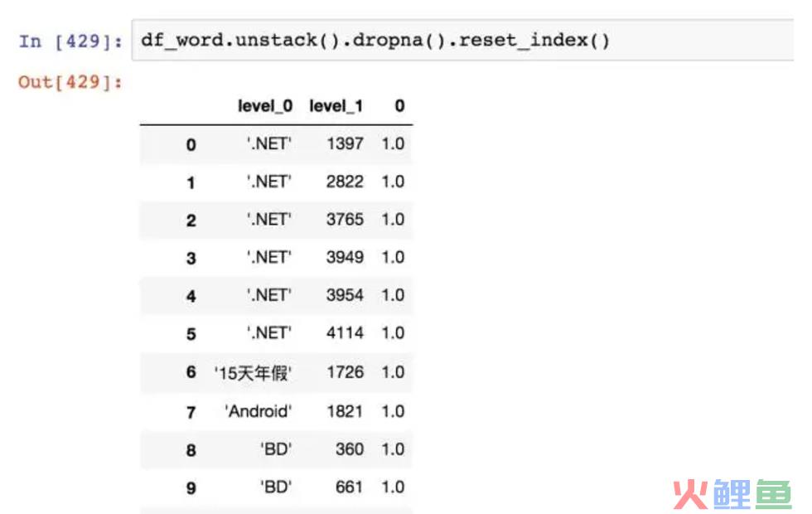Screen dimensions: 812x514
Task: Click the Out[429] output prompt label
Action: 71,81
